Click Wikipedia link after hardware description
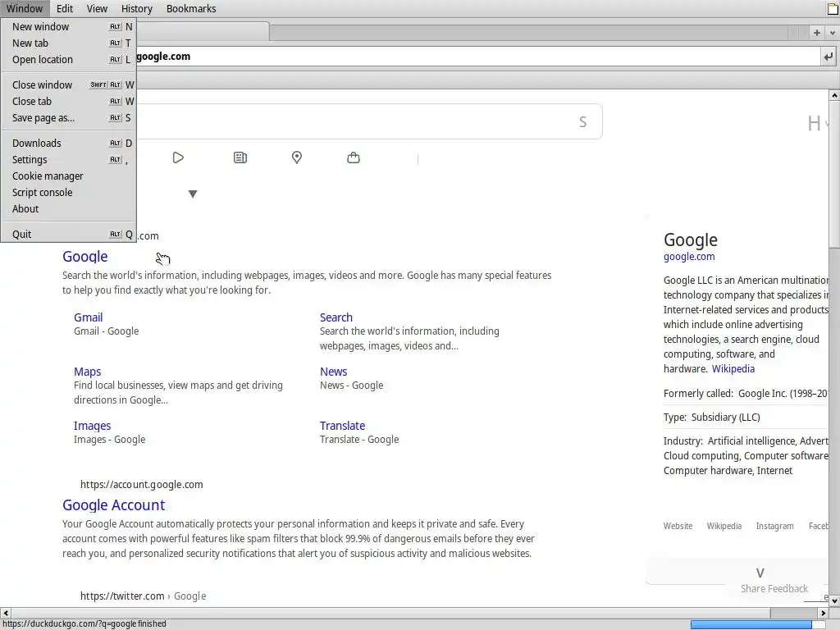The height and width of the screenshot is (630, 840). 733,368
